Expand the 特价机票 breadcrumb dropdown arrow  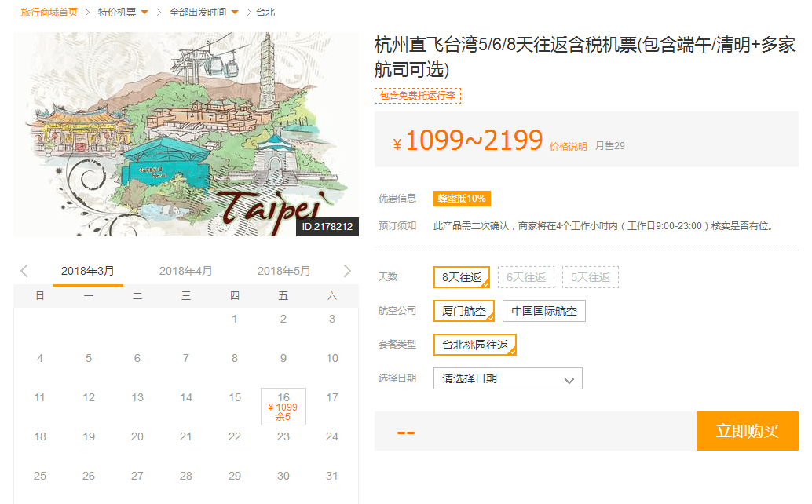[x=144, y=13]
